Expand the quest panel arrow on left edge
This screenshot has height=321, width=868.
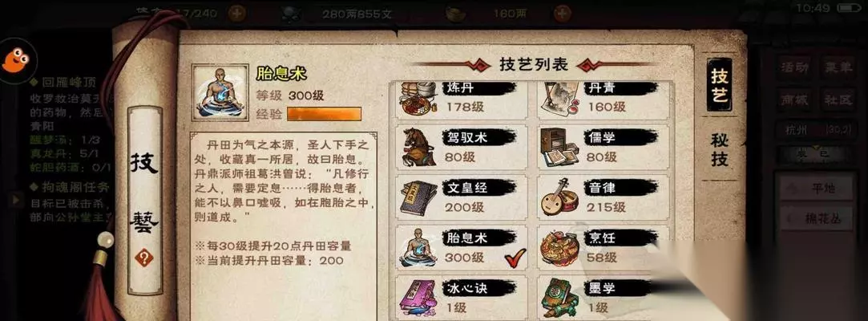(x=17, y=198)
